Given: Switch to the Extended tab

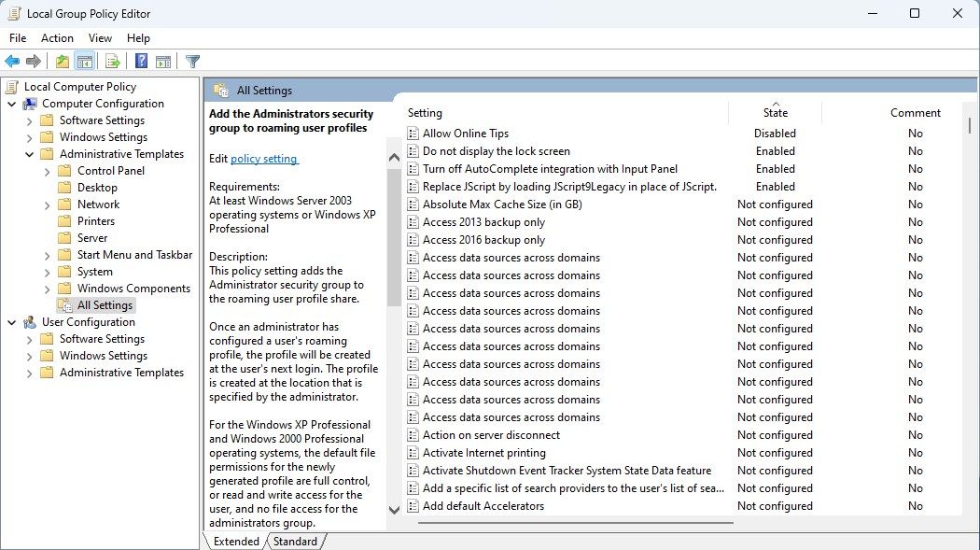Looking at the screenshot, I should [x=236, y=542].
